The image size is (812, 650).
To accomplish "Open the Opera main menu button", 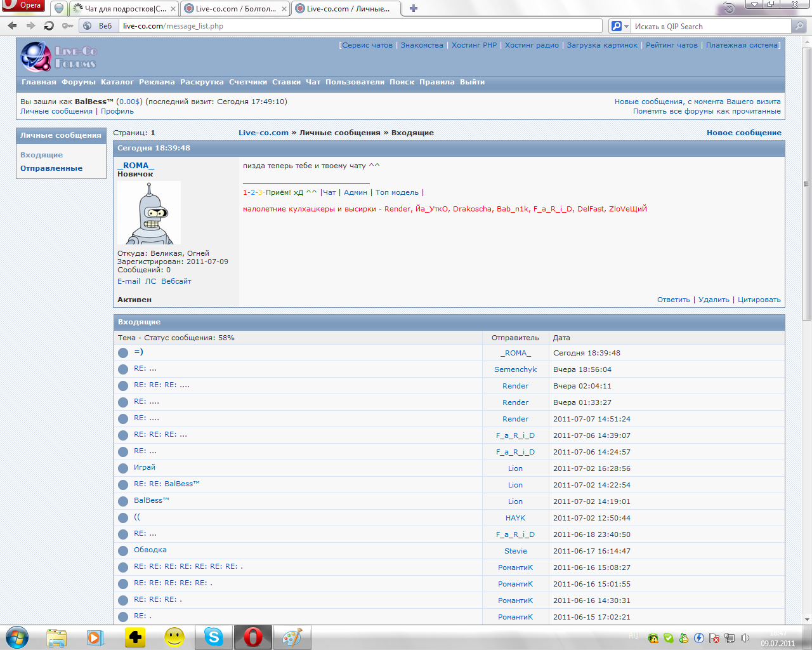I will (23, 6).
